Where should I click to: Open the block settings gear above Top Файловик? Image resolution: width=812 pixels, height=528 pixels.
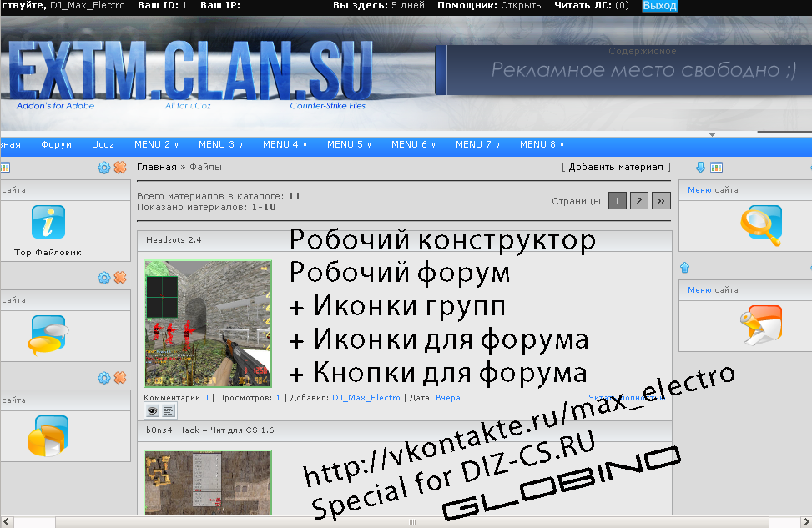click(x=104, y=168)
